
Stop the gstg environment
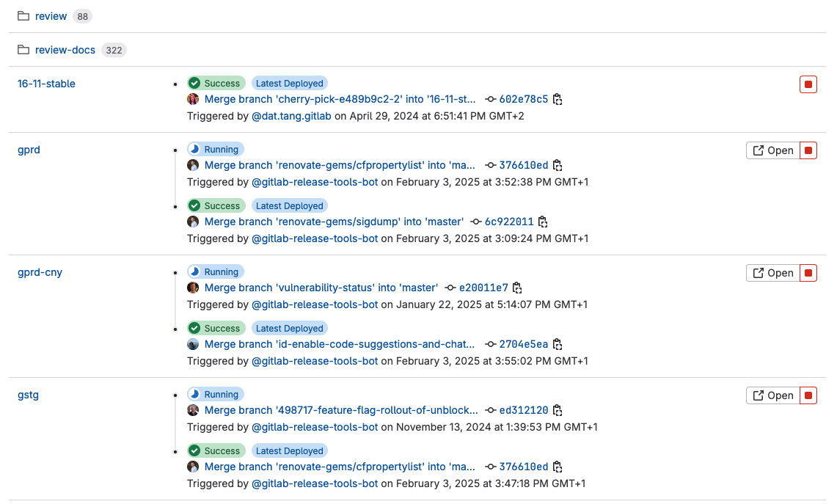click(808, 395)
